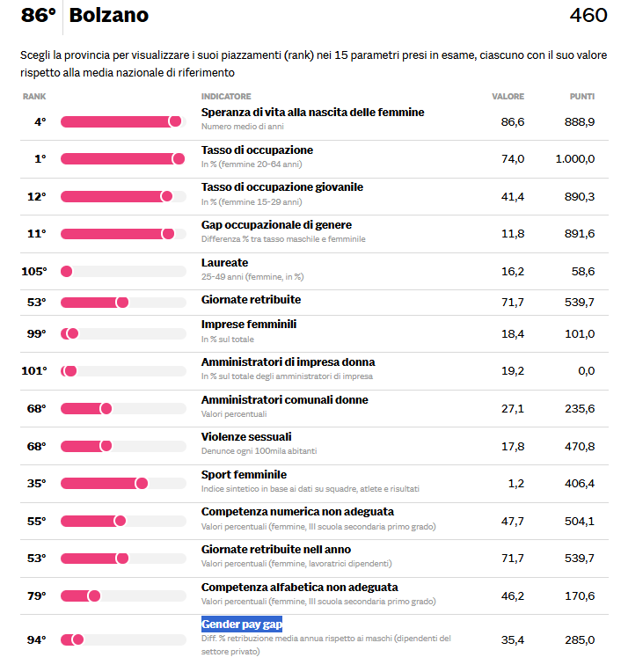Click the Sport femminile bar knob
Image resolution: width=621 pixels, height=672 pixels.
coord(142,483)
